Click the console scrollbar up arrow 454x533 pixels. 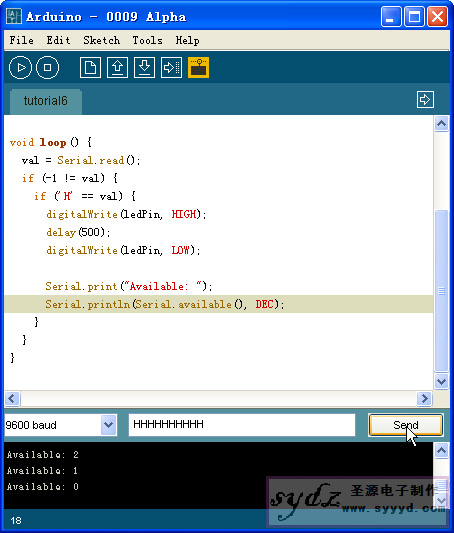click(441, 451)
